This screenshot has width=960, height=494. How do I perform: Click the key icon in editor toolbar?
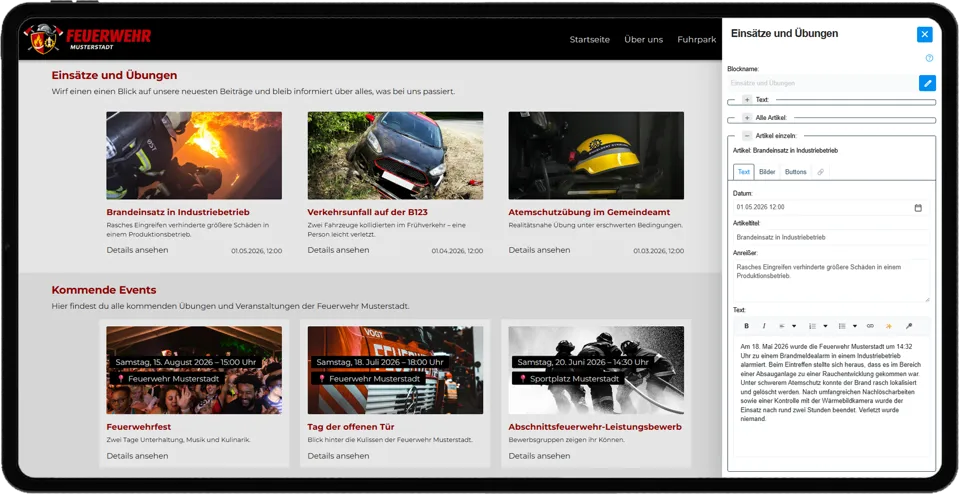[x=909, y=326]
